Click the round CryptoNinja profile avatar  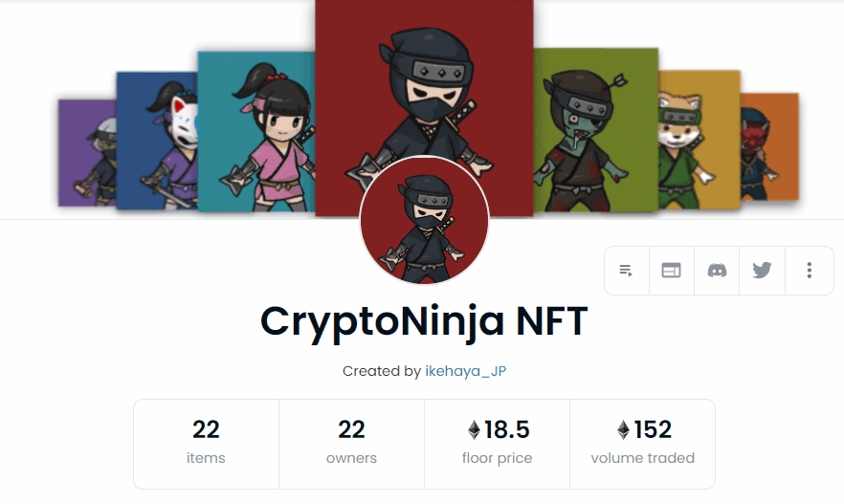(424, 220)
